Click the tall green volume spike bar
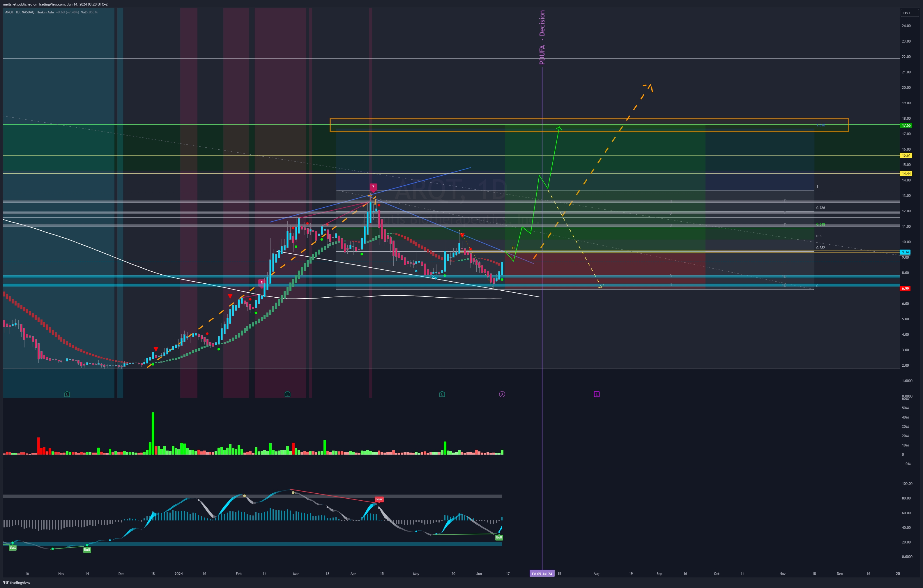 point(153,434)
